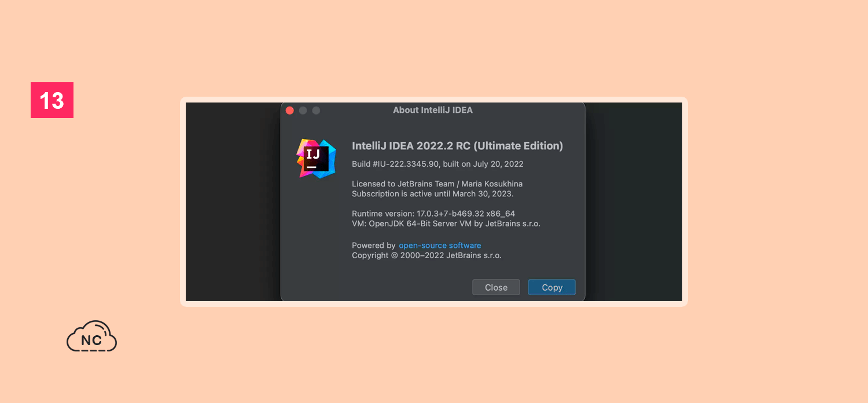Image resolution: width=868 pixels, height=403 pixels.
Task: Open the open-source software link
Action: [440, 246]
